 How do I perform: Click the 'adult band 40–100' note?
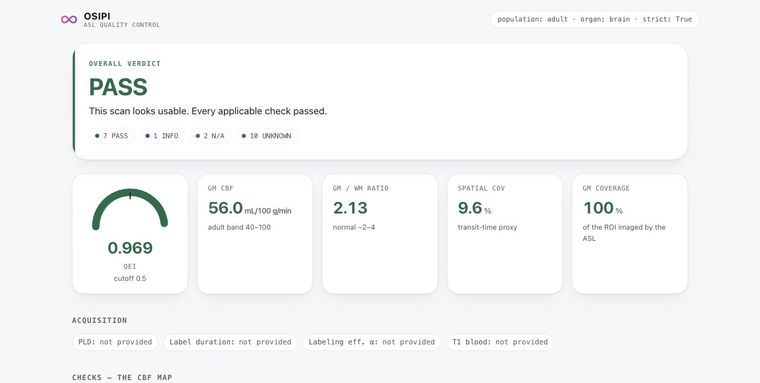(239, 227)
